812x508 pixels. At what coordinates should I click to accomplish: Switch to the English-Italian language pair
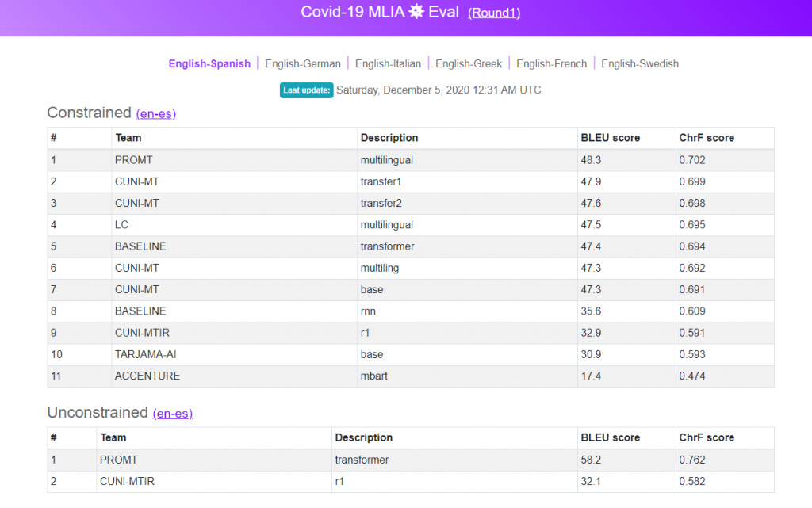pos(388,63)
